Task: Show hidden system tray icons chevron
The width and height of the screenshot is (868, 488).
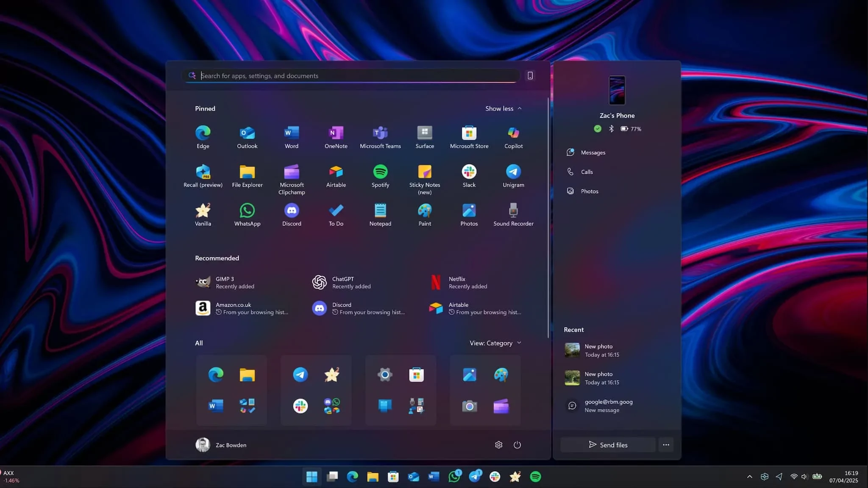Action: (749, 477)
